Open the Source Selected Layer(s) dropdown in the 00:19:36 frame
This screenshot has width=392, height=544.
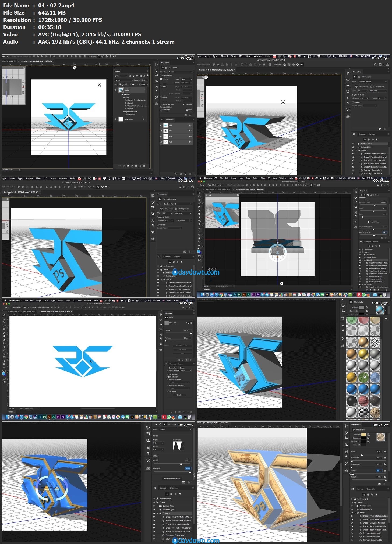(x=183, y=370)
